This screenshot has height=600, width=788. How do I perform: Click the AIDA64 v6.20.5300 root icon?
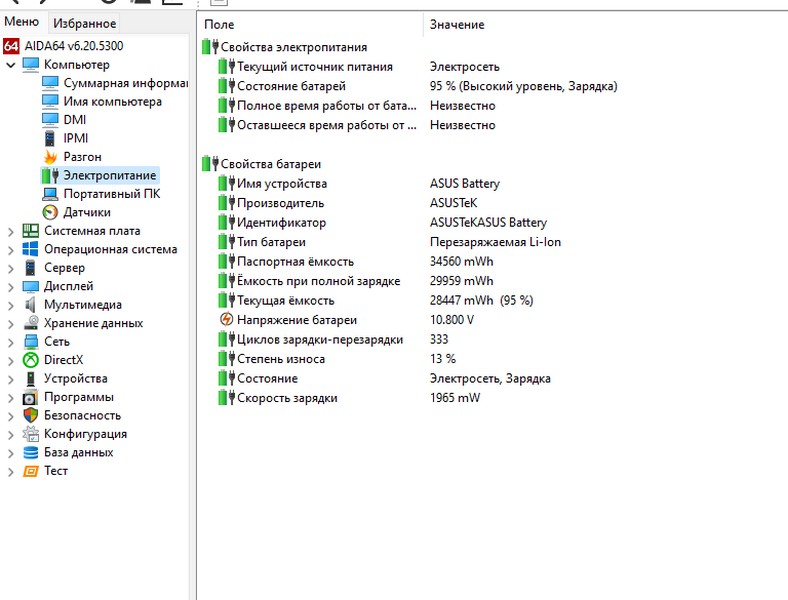(12, 46)
